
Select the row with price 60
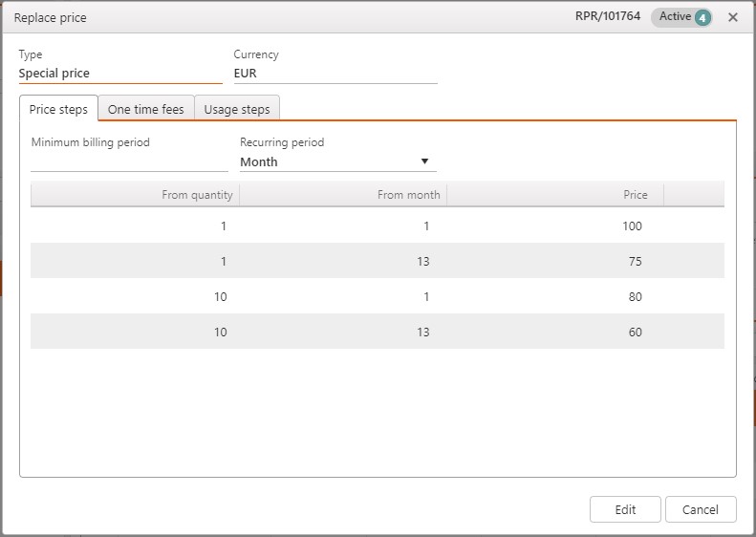(x=377, y=333)
